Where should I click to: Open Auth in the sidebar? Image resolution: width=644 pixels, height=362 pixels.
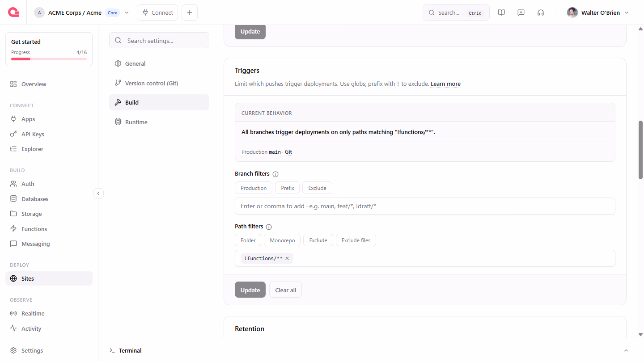click(49, 184)
